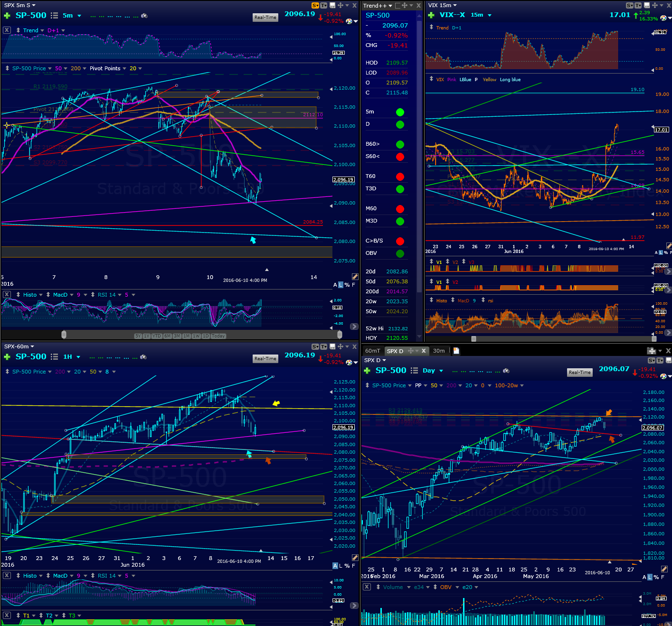Click scroll-right arrow in SPX 5m MacD pane
Image resolution: width=672 pixels, height=626 pixels.
coord(354,327)
